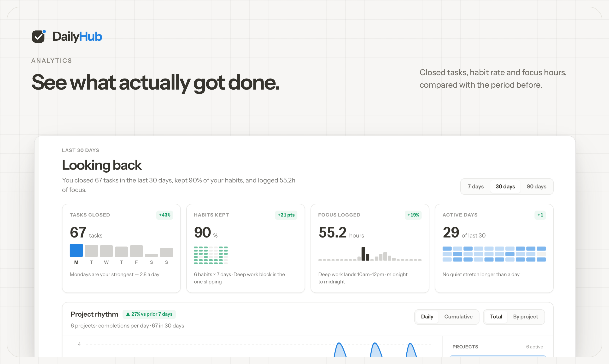Image resolution: width=609 pixels, height=364 pixels.
Task: Click the 27% vs prior 7 days badge
Action: click(149, 314)
